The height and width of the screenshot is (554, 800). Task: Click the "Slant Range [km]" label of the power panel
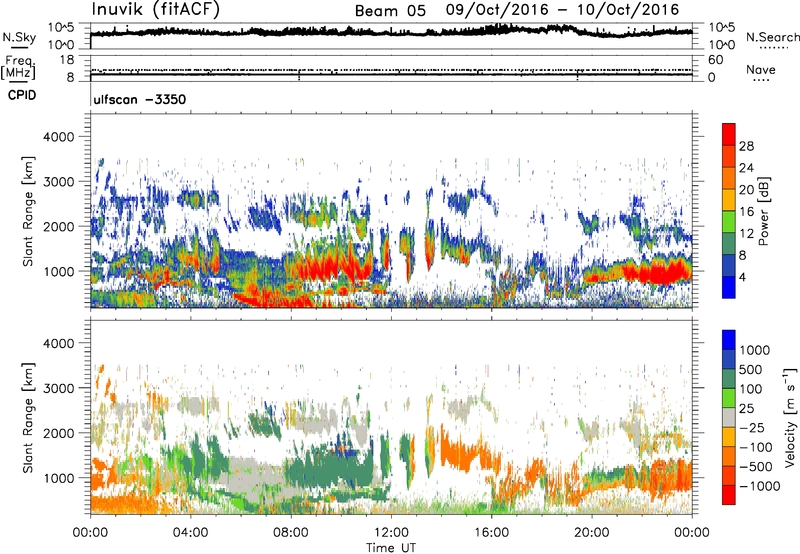coord(28,211)
